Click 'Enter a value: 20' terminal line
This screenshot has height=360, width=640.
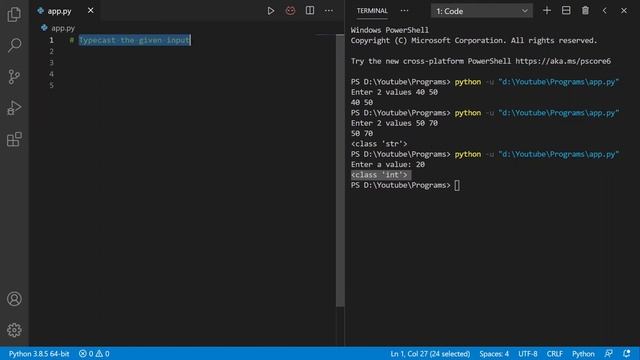[388, 164]
